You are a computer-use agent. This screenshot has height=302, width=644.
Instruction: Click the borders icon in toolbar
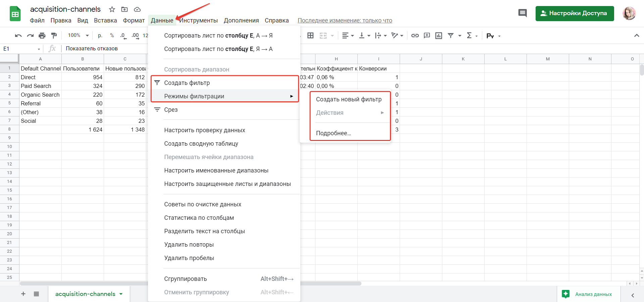click(310, 36)
